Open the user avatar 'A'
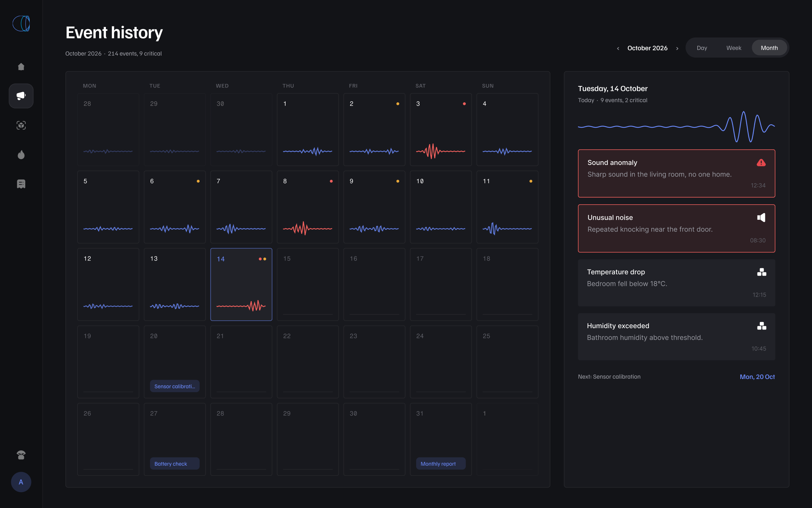Viewport: 812px width, 508px height. click(21, 482)
